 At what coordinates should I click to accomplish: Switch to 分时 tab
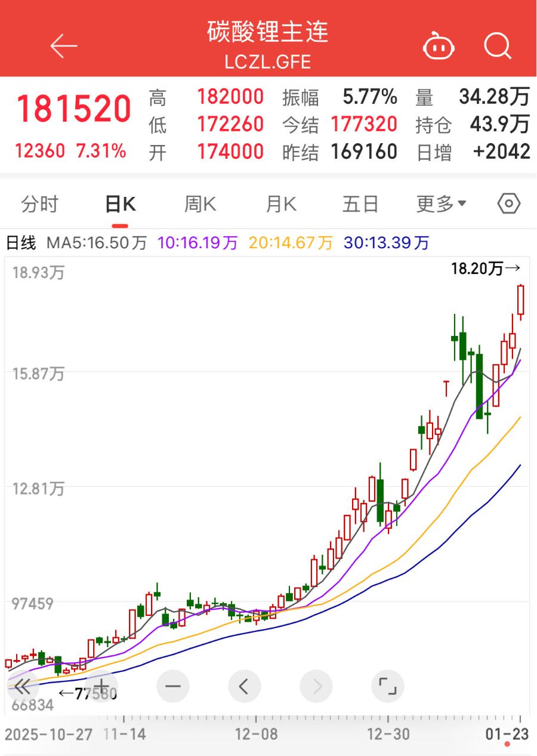pos(39,204)
